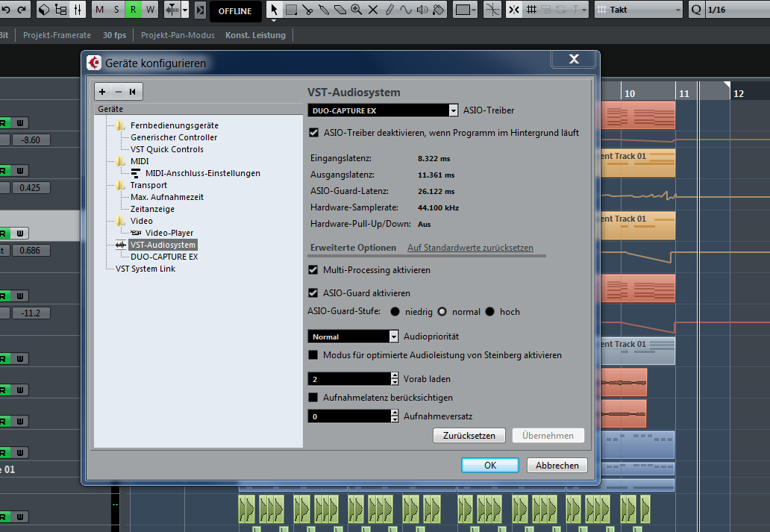Pick the Glue tool in the toolbar
Viewport: 770px width, 532px height.
coord(323,10)
